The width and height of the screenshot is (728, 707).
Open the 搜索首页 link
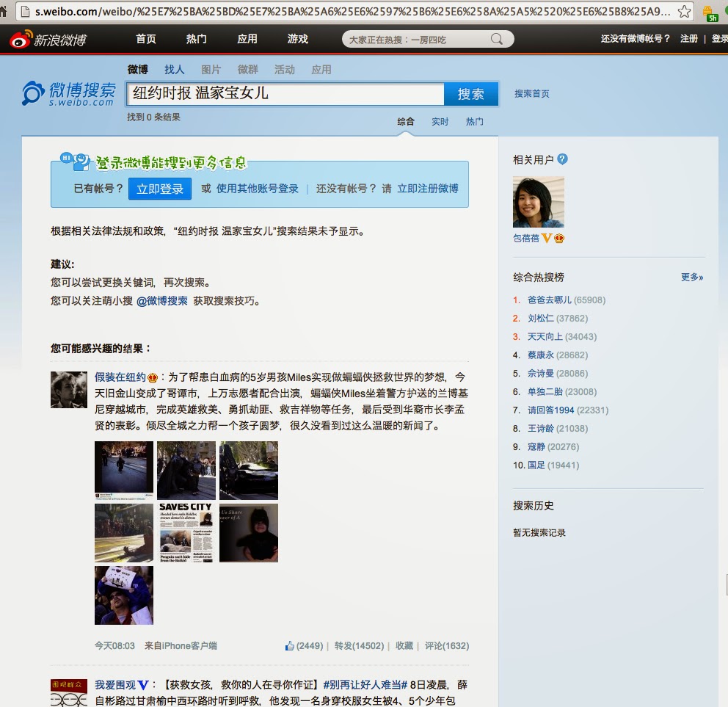click(531, 94)
